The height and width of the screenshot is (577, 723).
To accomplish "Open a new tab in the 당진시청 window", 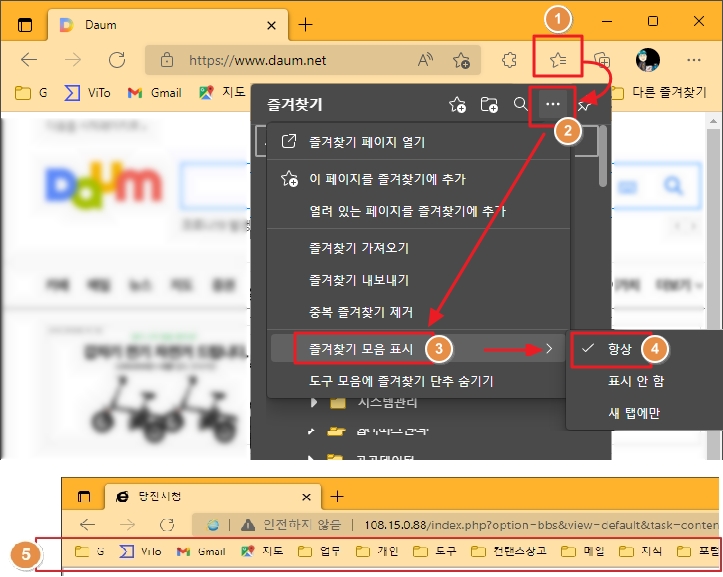I will click(x=337, y=496).
